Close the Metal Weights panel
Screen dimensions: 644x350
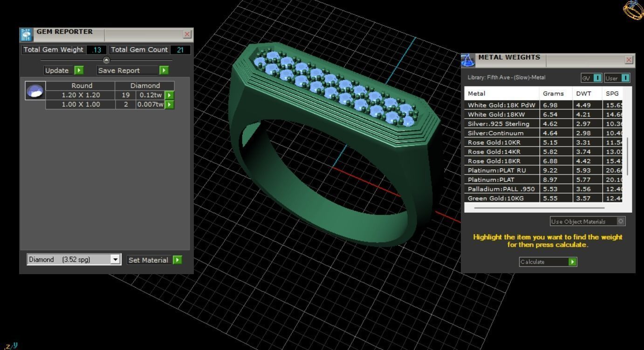[629, 60]
